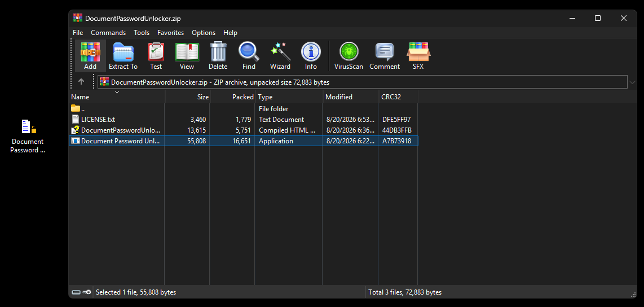Run the Test archive tool
Screen dimensions: 644x307
point(156,56)
